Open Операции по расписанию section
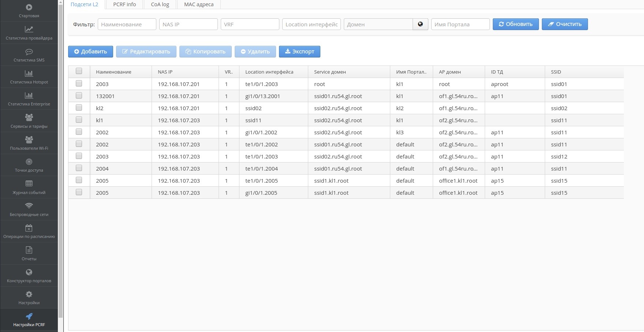 (29, 231)
